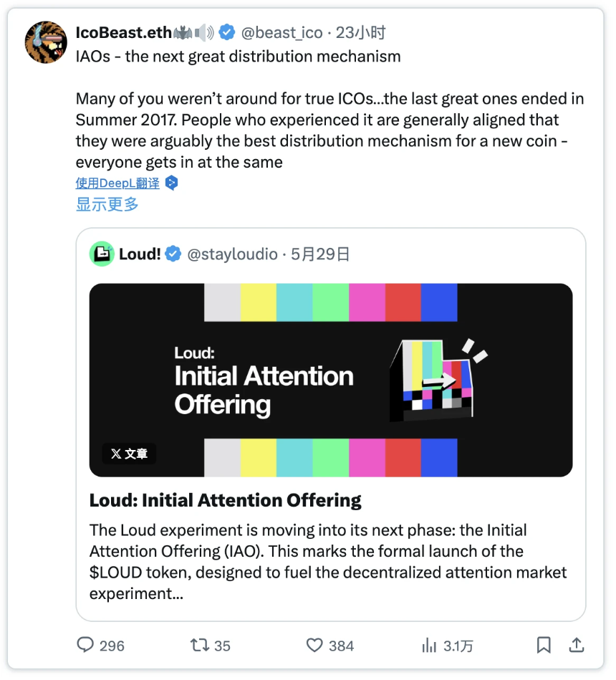The width and height of the screenshot is (616, 680).
Task: Translate the tweet via 使用DeepL翻译 link
Action: point(117,183)
